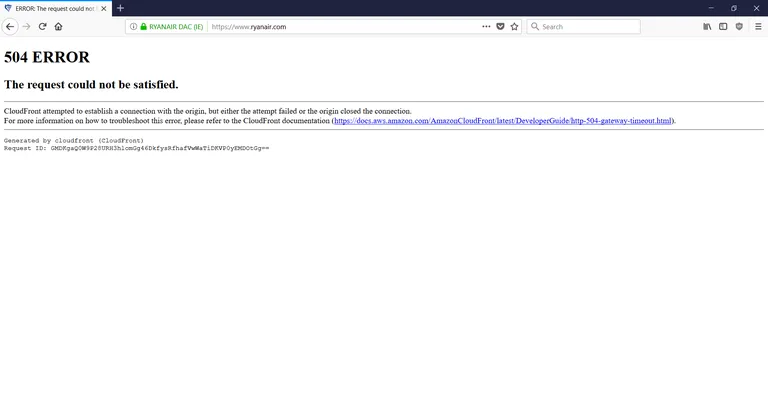This screenshot has height=412, width=768.
Task: Focus the Search input field
Action: pyautogui.click(x=583, y=26)
